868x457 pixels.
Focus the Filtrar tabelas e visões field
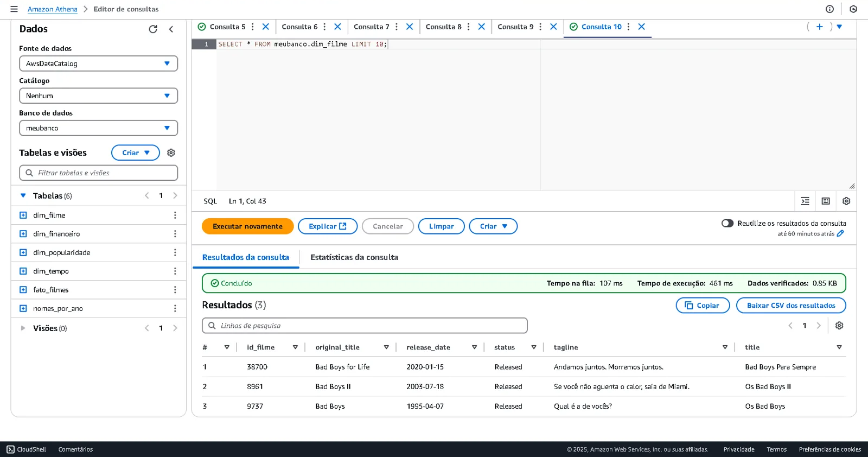(98, 173)
